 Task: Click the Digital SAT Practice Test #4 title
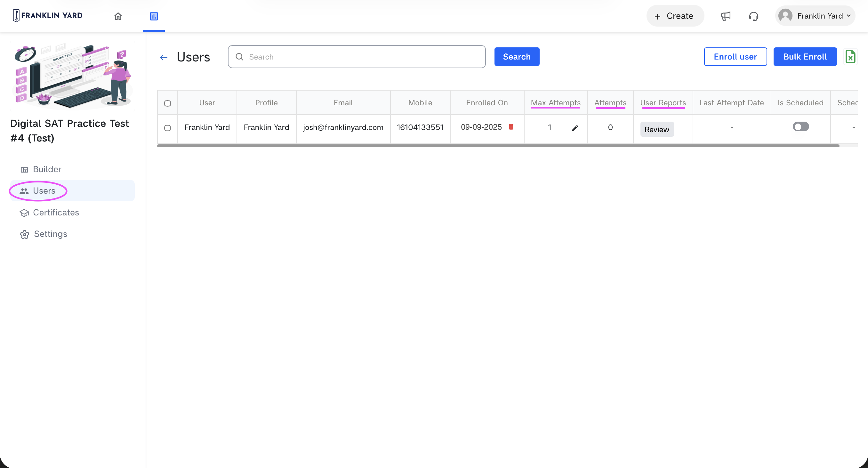[x=69, y=131]
